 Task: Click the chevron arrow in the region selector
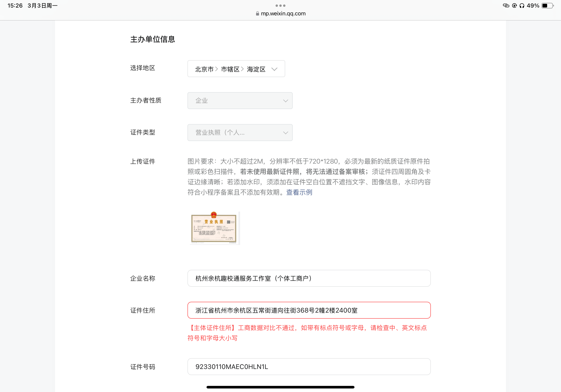(x=274, y=69)
